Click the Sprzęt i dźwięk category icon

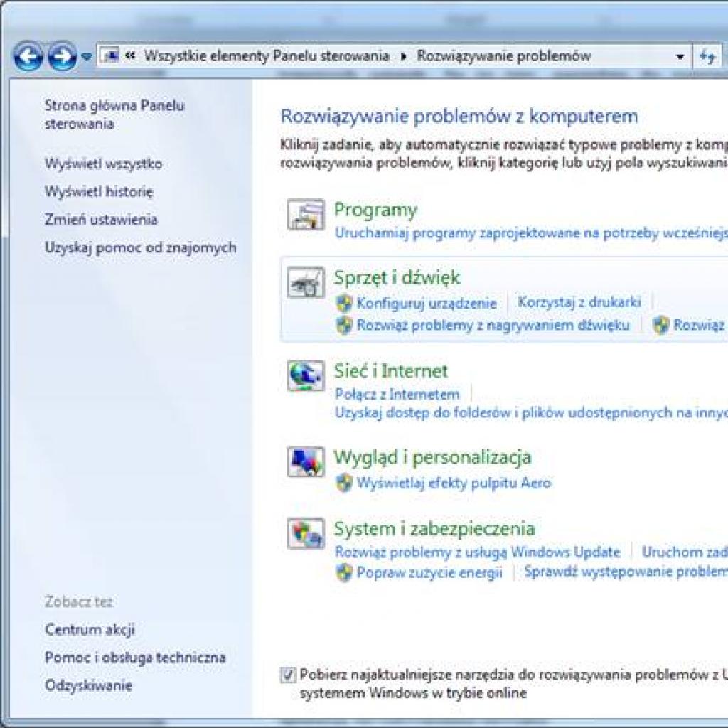coord(306,282)
